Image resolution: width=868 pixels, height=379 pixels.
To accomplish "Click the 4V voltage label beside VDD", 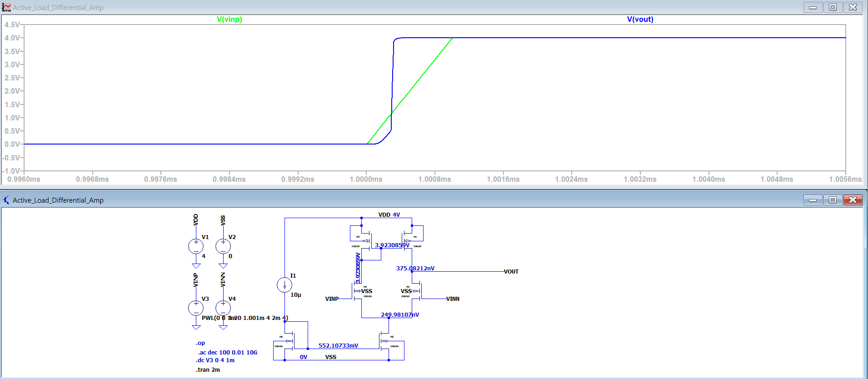I will tap(396, 214).
